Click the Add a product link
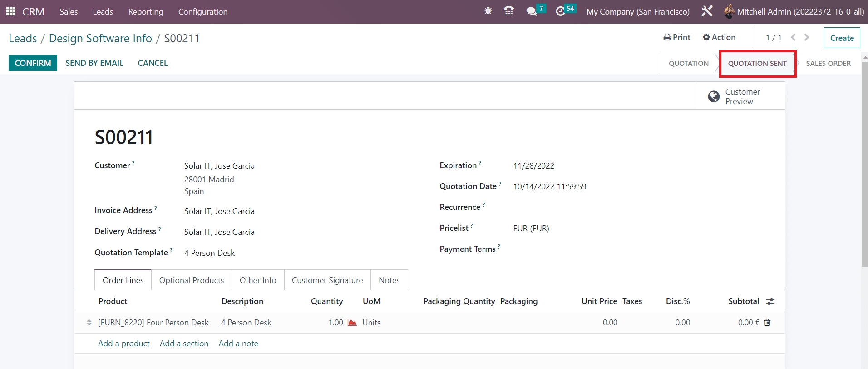 (x=123, y=344)
